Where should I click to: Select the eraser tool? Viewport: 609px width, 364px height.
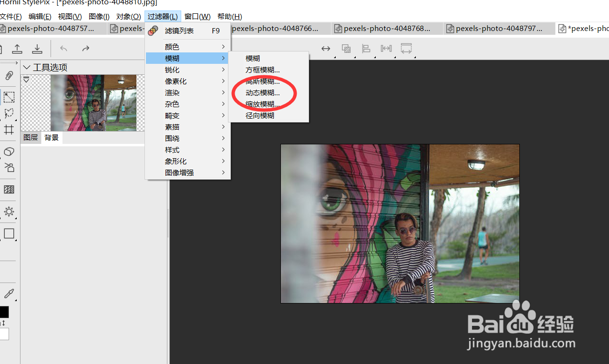click(9, 152)
